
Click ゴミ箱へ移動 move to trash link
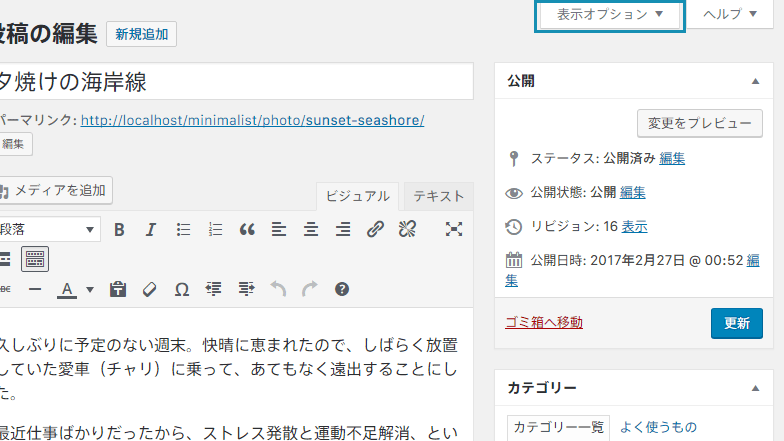(545, 322)
